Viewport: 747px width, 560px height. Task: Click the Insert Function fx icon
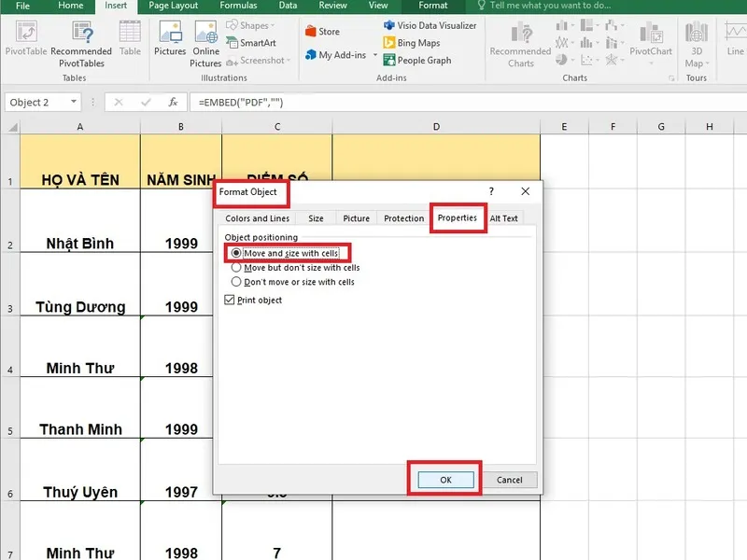pyautogui.click(x=173, y=103)
